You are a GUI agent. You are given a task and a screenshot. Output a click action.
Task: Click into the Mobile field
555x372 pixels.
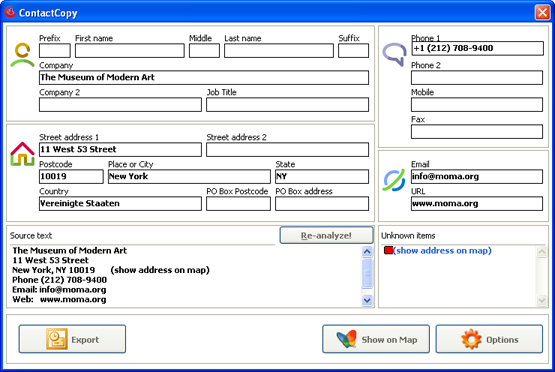point(477,105)
